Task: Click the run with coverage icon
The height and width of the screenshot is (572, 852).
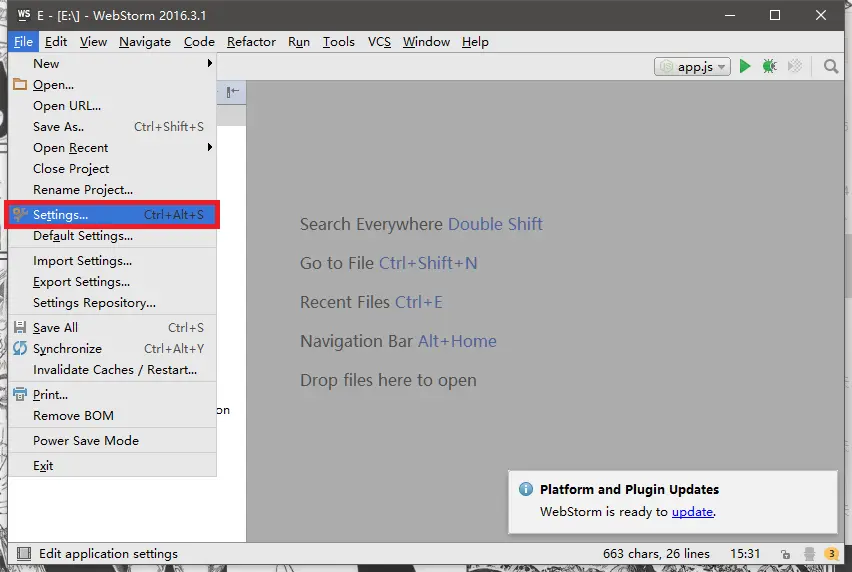Action: click(x=794, y=66)
